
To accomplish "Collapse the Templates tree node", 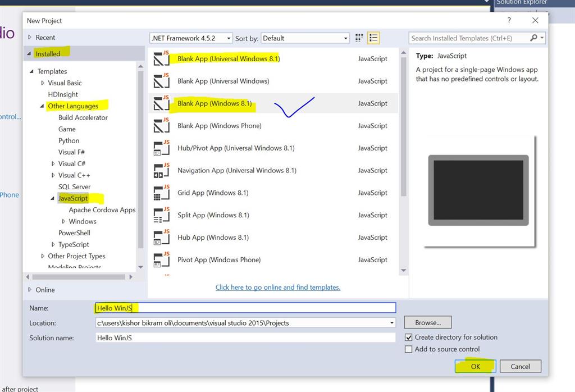I will tap(31, 71).
